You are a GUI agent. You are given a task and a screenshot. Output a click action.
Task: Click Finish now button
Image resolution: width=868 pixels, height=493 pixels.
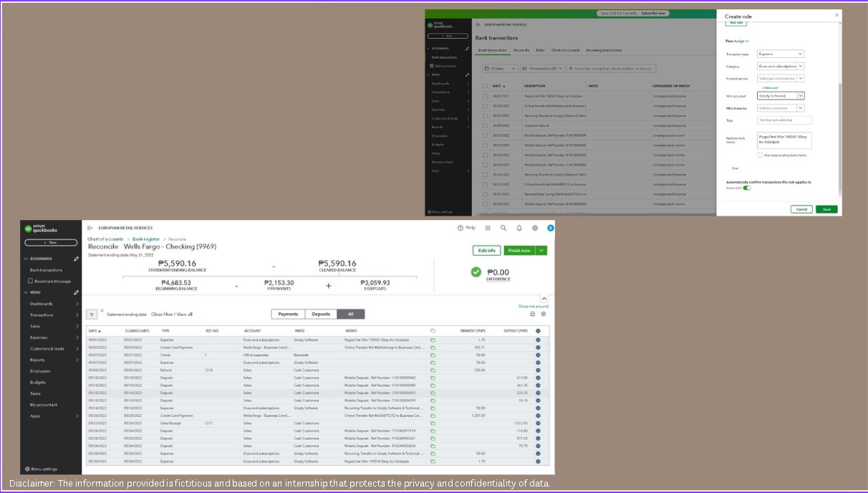point(520,250)
